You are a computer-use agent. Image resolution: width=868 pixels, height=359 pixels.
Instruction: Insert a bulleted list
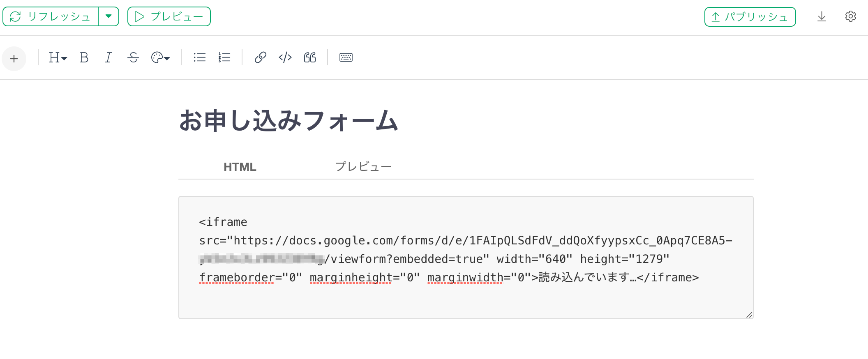tap(199, 58)
